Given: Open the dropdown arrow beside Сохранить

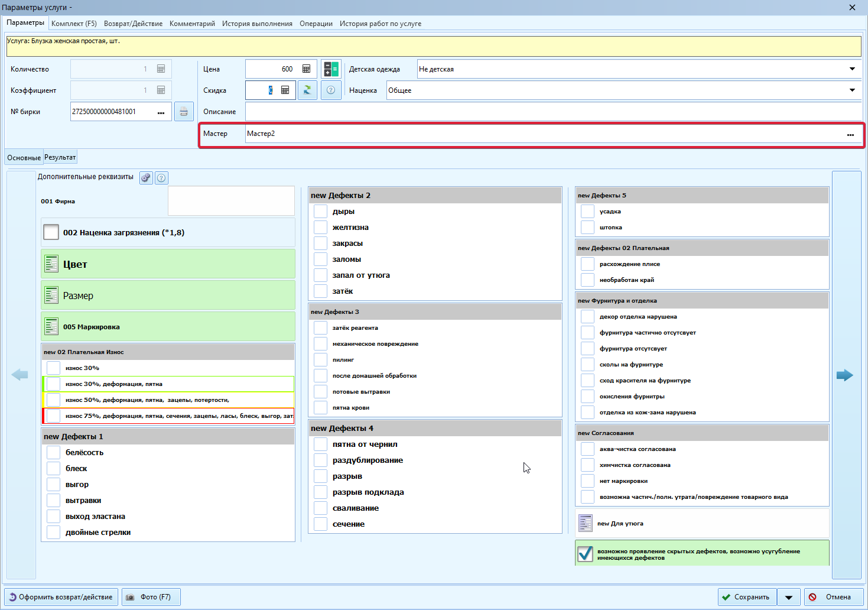Looking at the screenshot, I should [x=789, y=597].
